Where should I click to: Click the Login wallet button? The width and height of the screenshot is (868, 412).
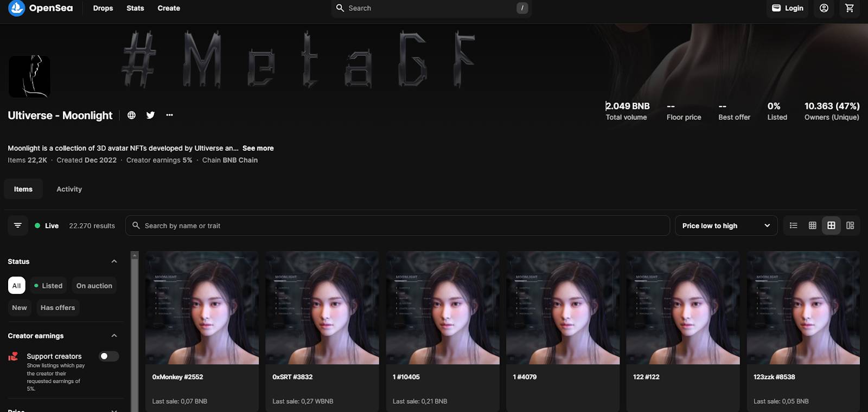(787, 8)
